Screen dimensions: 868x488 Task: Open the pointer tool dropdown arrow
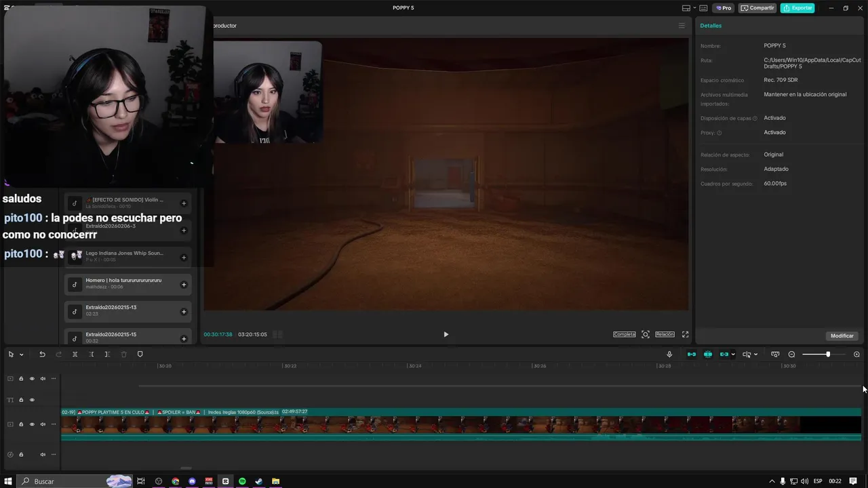pos(22,354)
